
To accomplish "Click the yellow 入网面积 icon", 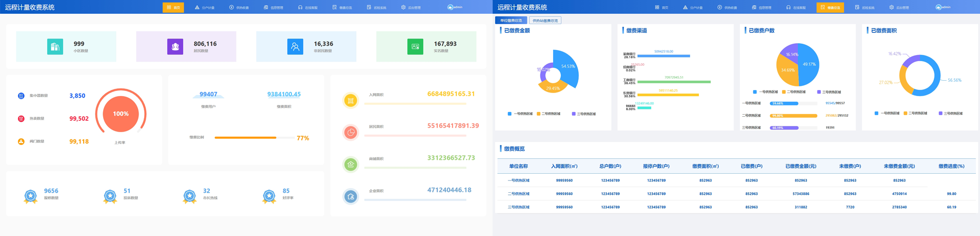I will tap(350, 101).
